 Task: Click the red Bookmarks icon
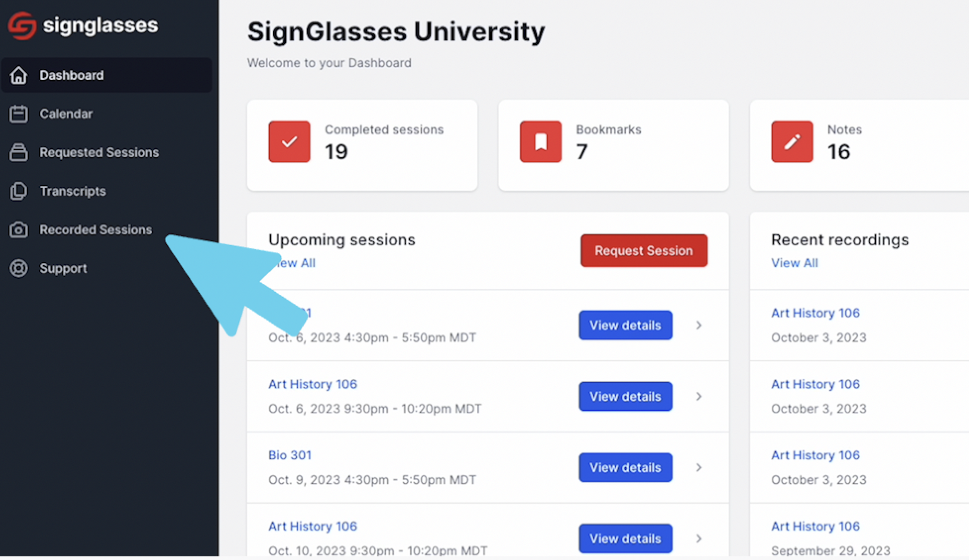pyautogui.click(x=541, y=142)
